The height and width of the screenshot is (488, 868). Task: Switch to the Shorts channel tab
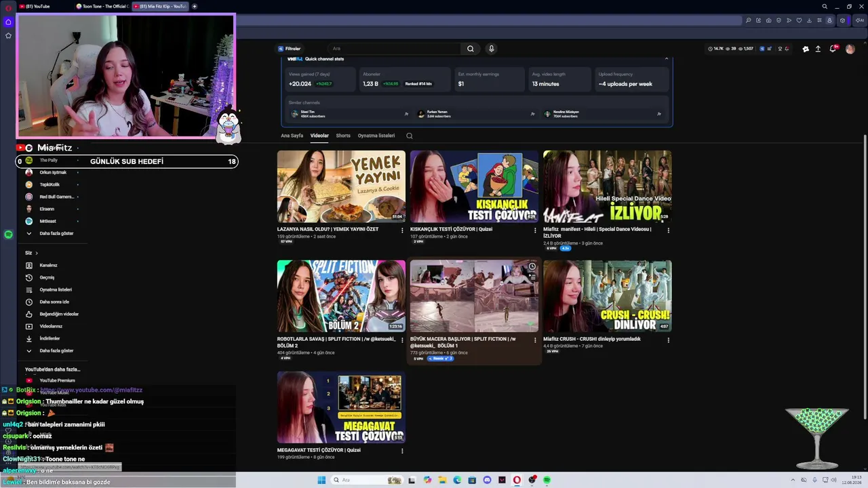[x=343, y=136]
